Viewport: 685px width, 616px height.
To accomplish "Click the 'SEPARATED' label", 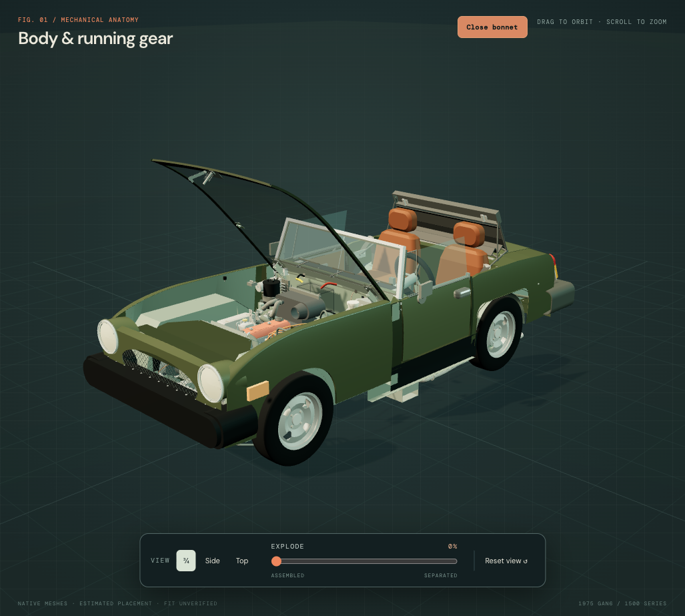I will (x=441, y=575).
